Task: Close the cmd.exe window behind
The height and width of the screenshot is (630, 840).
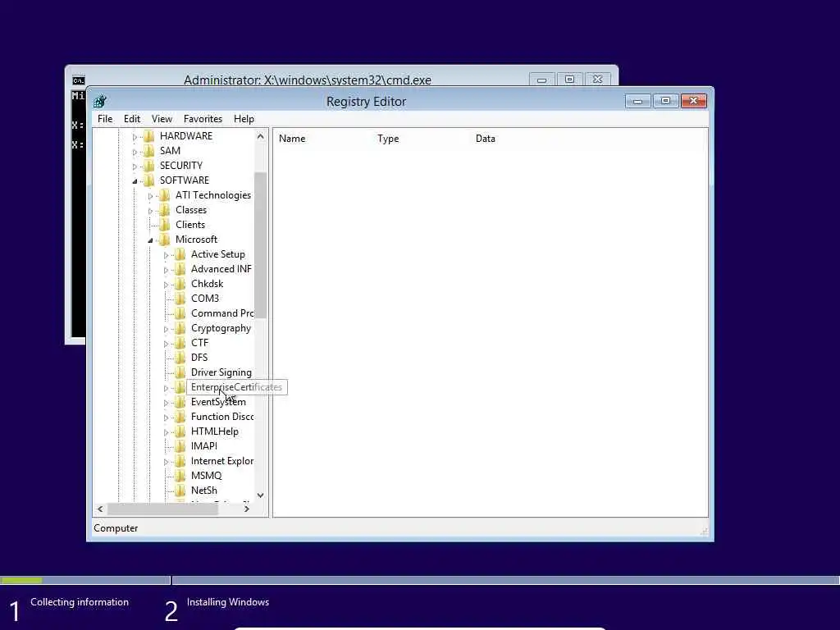Action: pos(597,80)
